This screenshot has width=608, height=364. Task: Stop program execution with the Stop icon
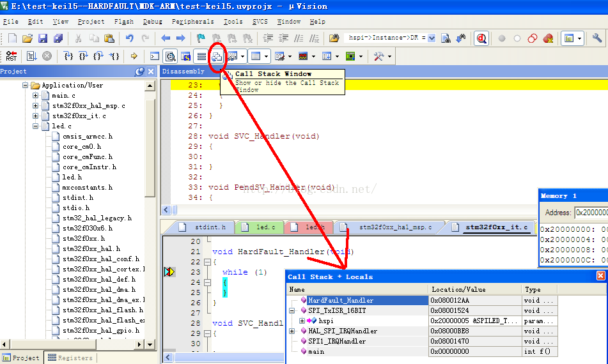(47, 56)
